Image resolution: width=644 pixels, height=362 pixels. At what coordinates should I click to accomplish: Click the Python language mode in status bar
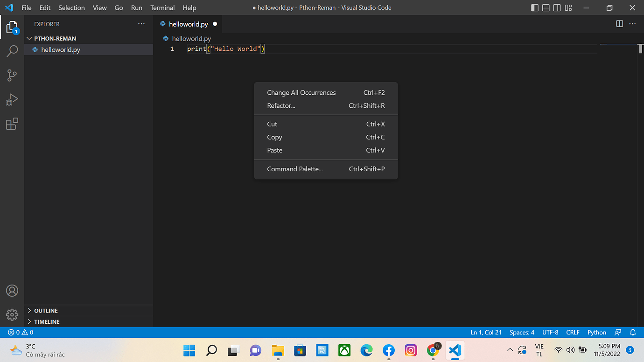[x=596, y=332]
